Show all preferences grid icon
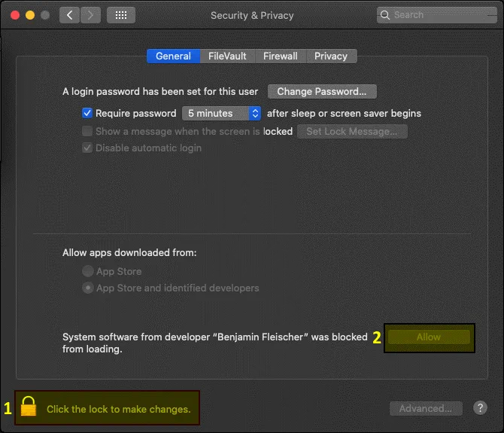Screen dimensions: 504x433 click(x=121, y=15)
